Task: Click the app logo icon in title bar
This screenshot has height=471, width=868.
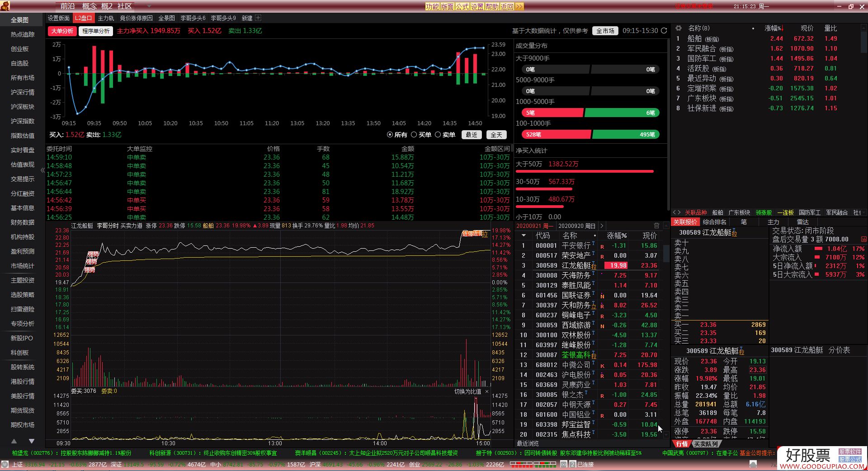Action: coord(5,6)
